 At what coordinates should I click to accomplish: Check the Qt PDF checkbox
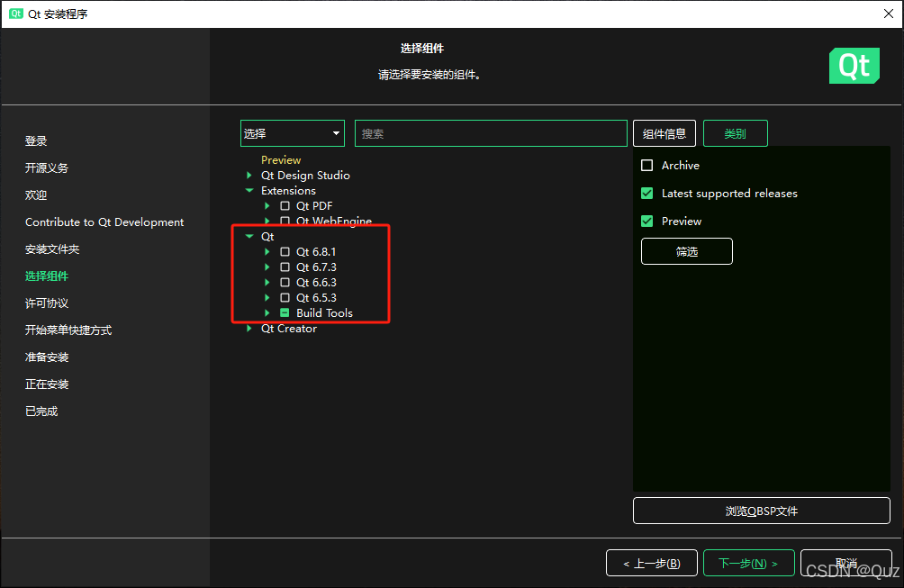285,206
